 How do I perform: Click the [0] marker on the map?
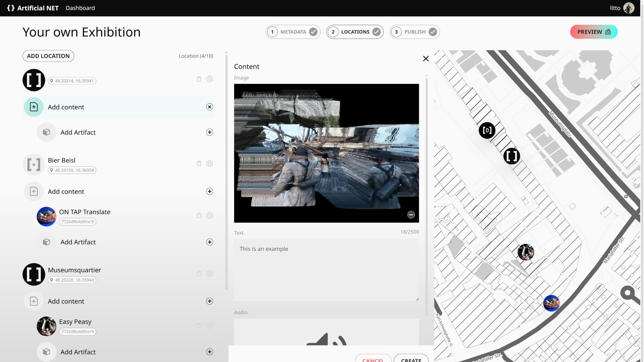click(x=487, y=130)
